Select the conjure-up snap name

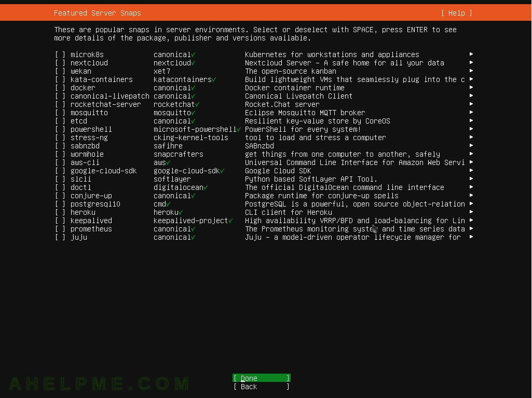coord(91,196)
